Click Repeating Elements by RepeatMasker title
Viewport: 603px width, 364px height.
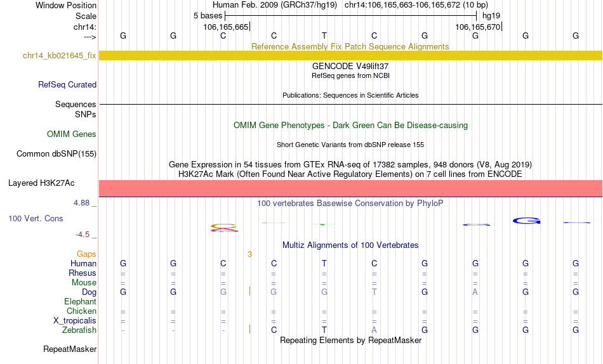351,340
